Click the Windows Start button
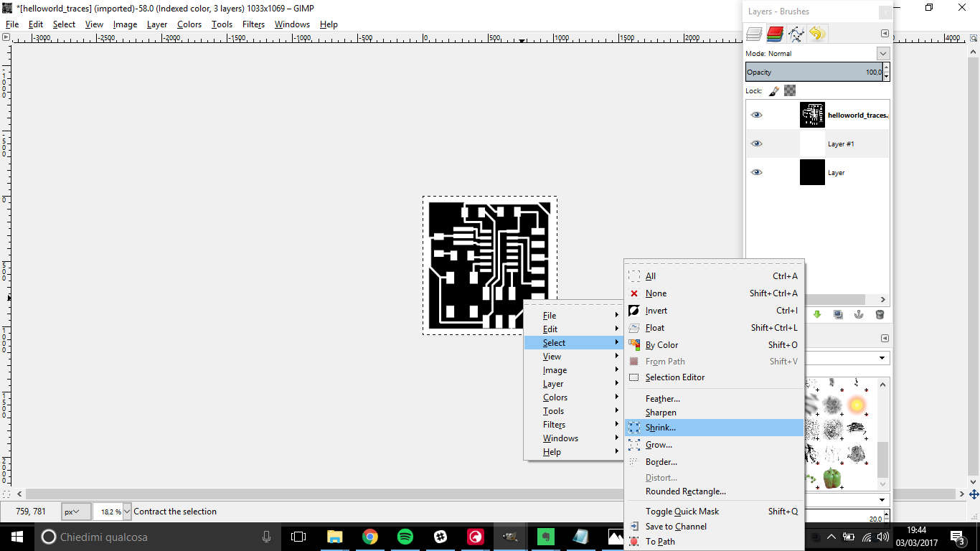The width and height of the screenshot is (980, 551). pos(17,537)
